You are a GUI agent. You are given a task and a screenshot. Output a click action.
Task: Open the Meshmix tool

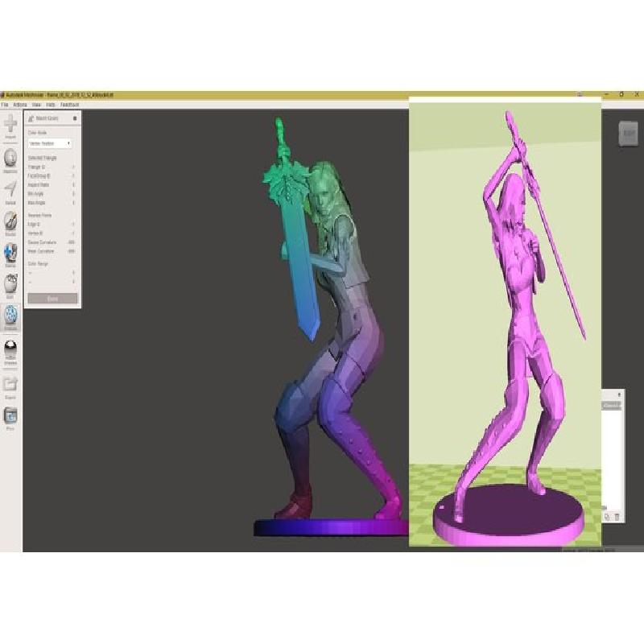pyautogui.click(x=10, y=159)
